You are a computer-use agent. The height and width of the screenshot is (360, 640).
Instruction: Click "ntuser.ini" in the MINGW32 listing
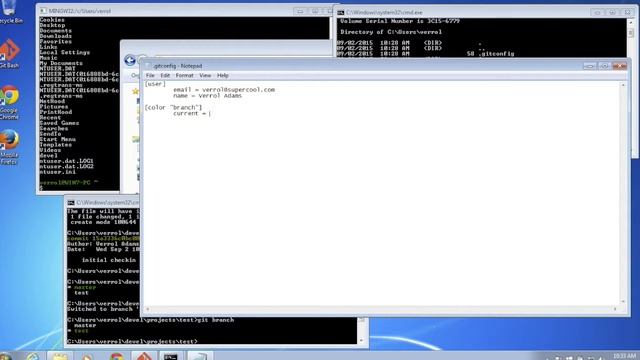pos(58,172)
